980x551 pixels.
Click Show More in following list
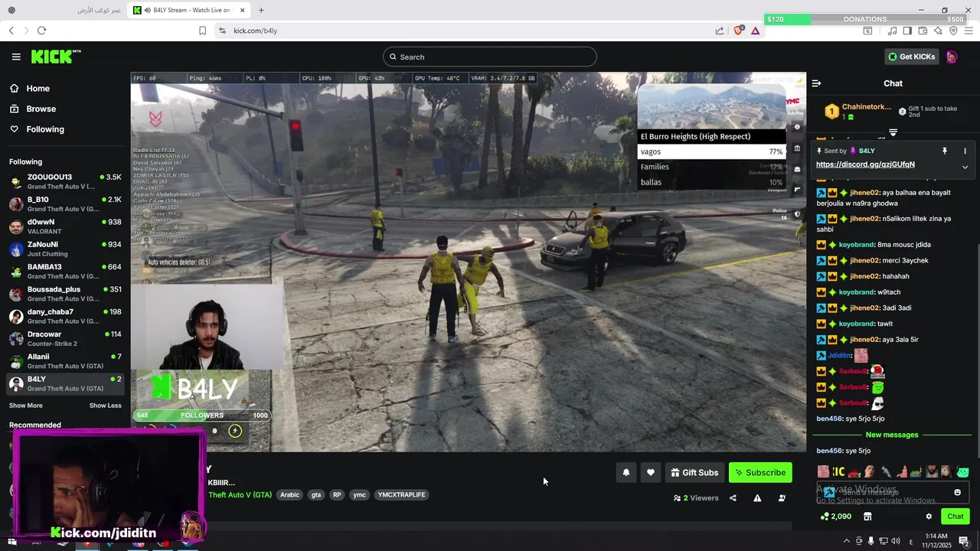(26, 406)
